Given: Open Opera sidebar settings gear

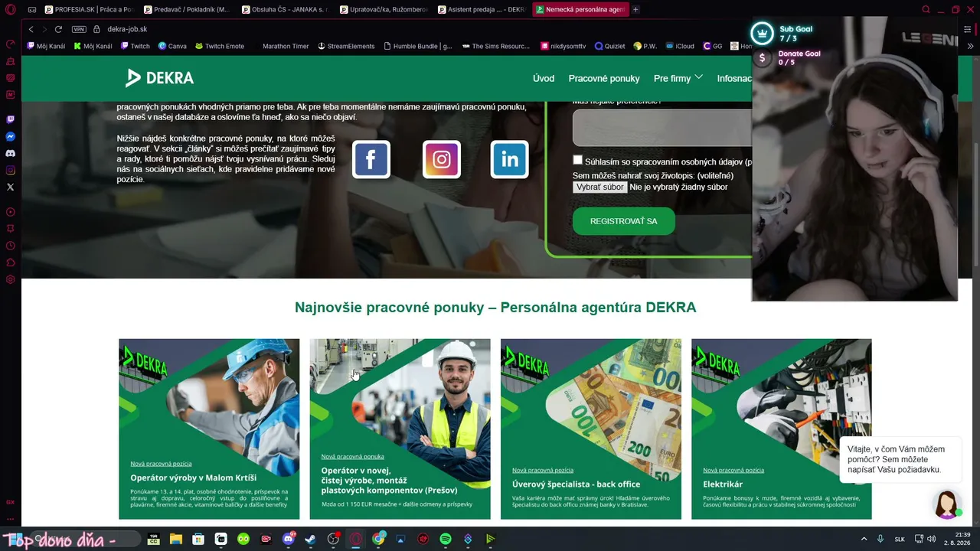Looking at the screenshot, I should (x=10, y=279).
